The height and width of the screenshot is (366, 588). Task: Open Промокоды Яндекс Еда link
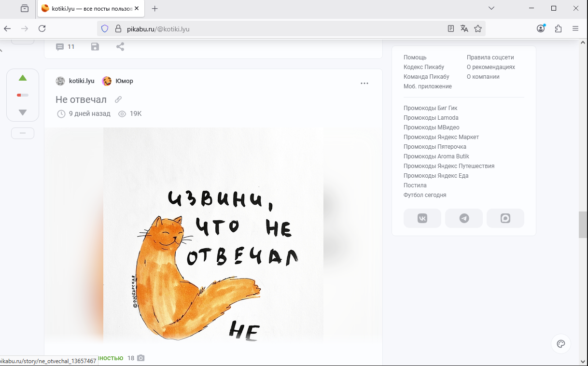coord(436,176)
